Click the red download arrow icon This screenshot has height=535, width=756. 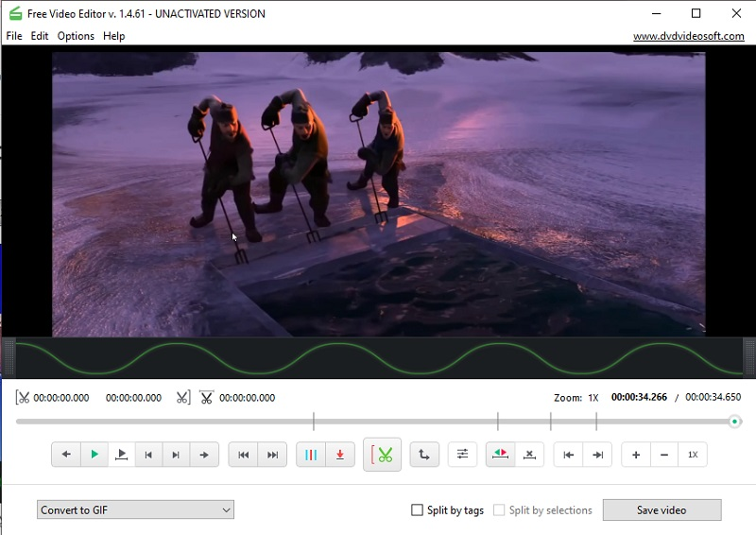pos(340,455)
